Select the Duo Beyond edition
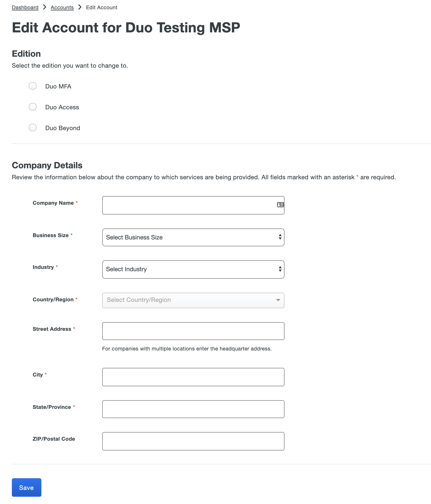The image size is (431, 504). [33, 128]
